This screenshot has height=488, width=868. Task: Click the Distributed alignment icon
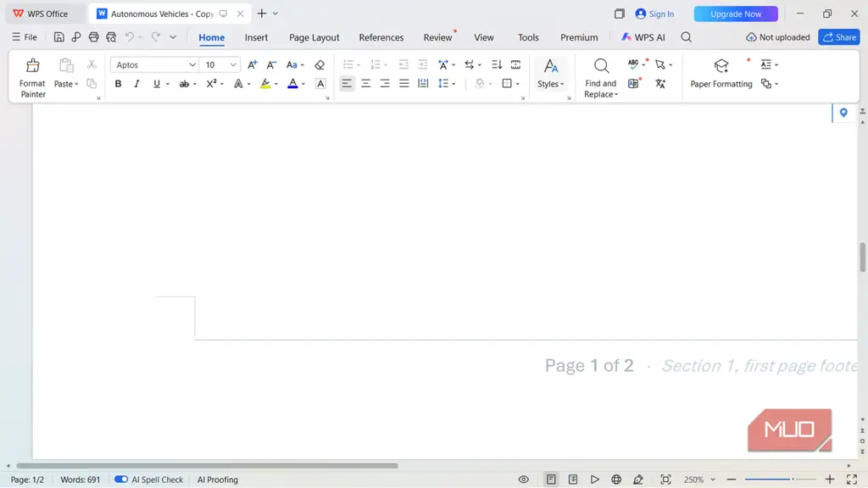click(x=423, y=84)
